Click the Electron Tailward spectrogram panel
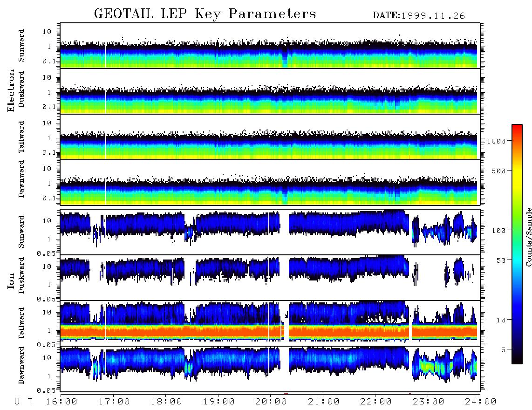This screenshot has height=410, width=532. point(270,137)
